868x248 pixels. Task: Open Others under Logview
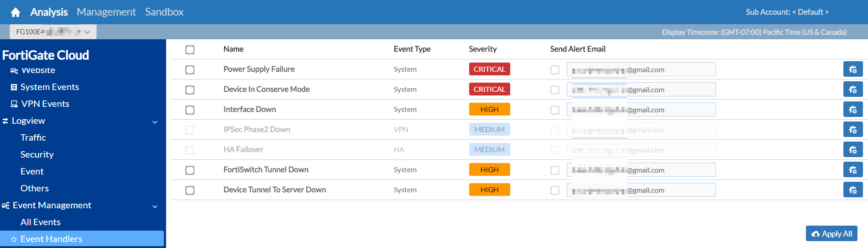(x=35, y=188)
